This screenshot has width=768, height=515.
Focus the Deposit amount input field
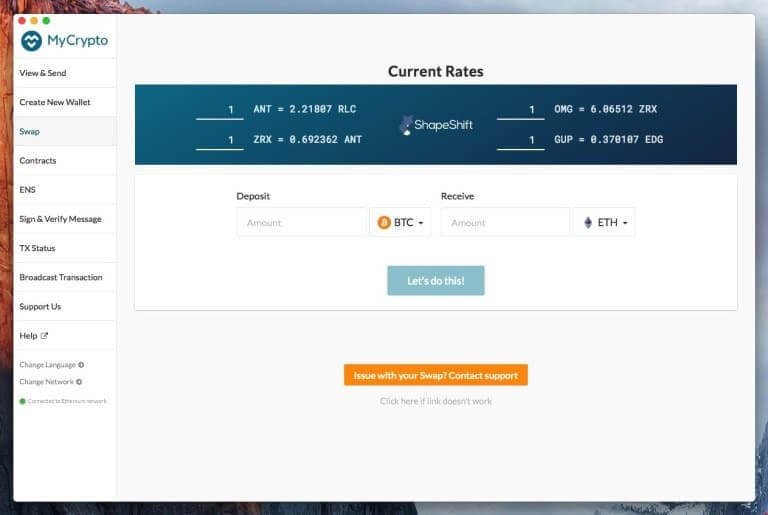tap(302, 222)
